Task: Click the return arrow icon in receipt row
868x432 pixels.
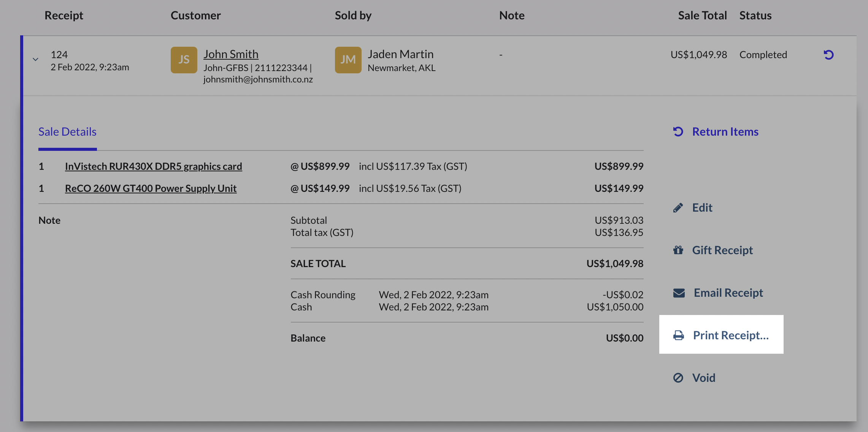Action: click(828, 55)
